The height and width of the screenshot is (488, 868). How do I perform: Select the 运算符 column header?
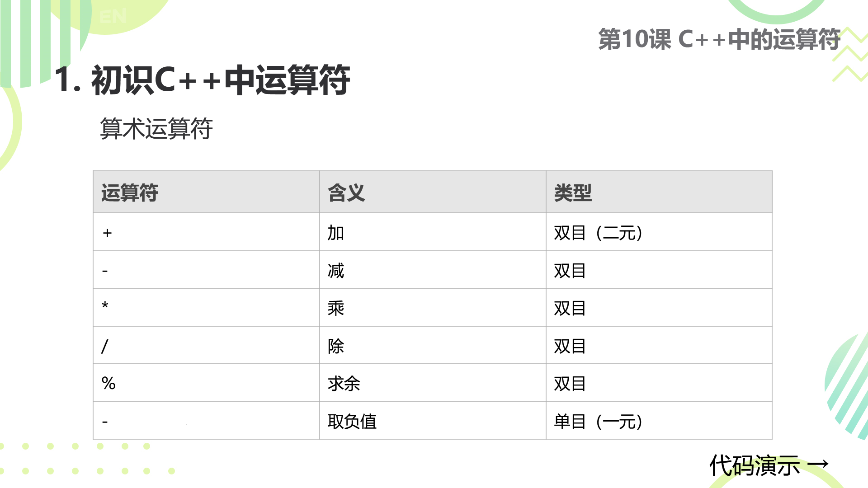206,192
